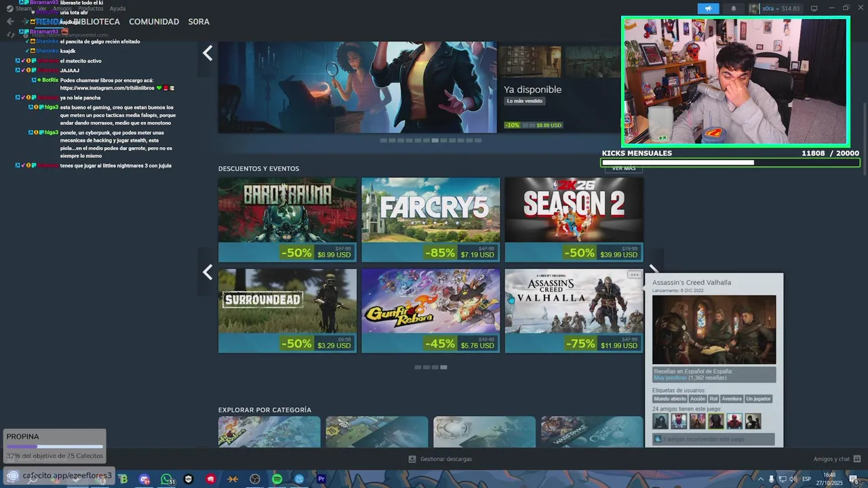Select the Mundo abierto tag

click(670, 399)
